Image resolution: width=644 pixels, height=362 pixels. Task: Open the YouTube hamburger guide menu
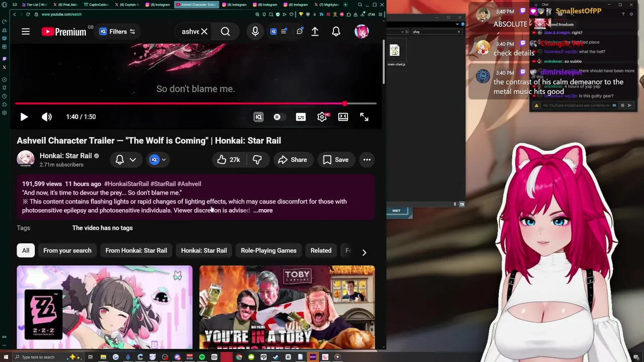[x=26, y=32]
